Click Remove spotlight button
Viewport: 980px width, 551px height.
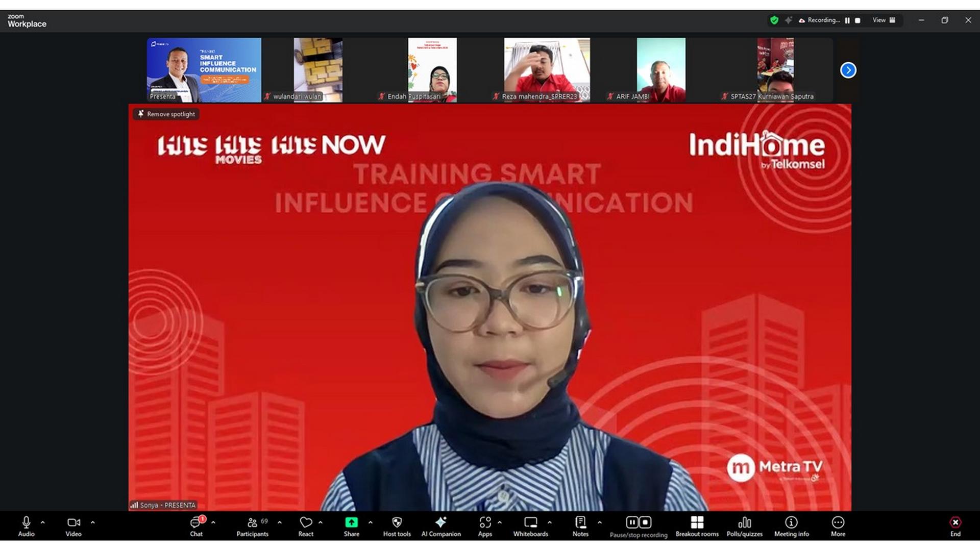click(166, 114)
